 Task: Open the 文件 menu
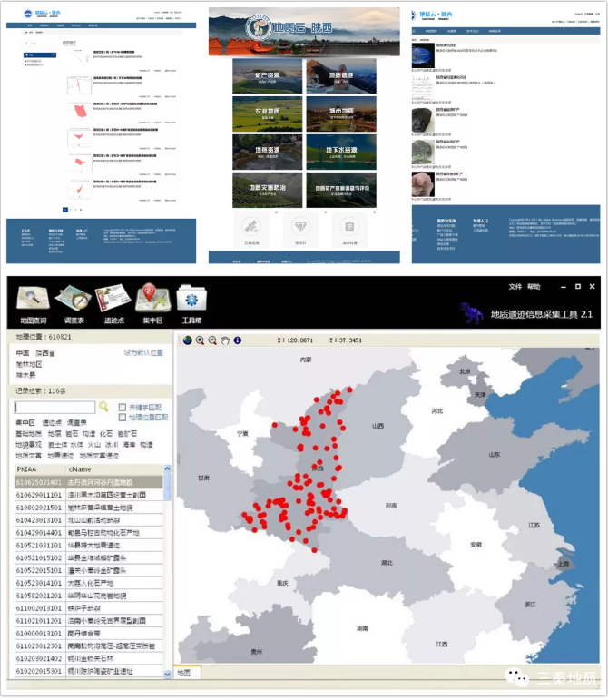point(515,286)
